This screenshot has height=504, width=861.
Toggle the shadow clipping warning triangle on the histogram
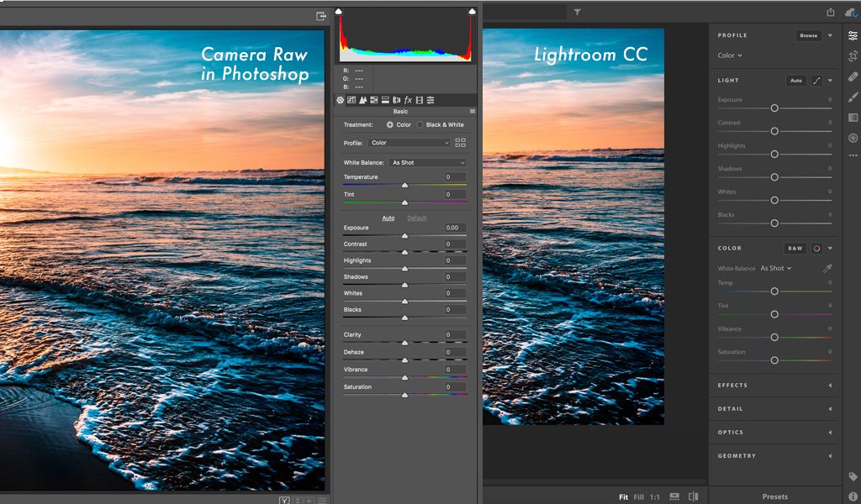(x=339, y=12)
